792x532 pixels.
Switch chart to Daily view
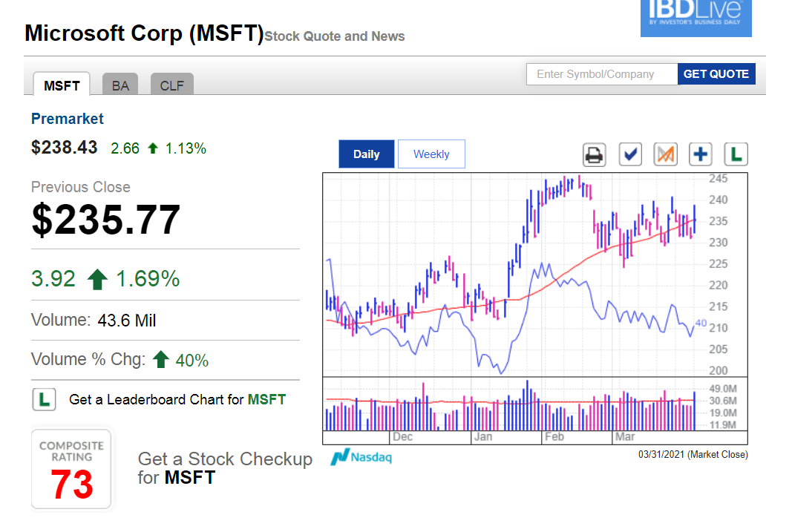coord(367,154)
